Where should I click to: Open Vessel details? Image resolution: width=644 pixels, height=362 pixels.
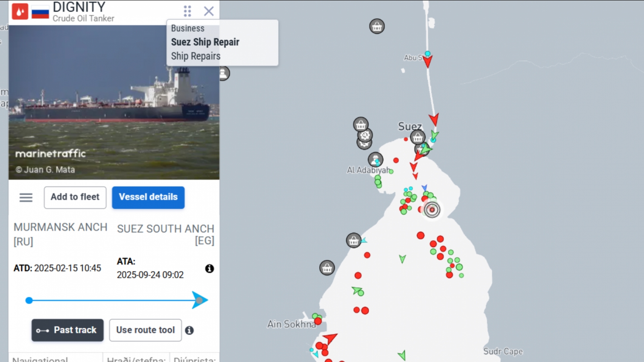(x=148, y=197)
